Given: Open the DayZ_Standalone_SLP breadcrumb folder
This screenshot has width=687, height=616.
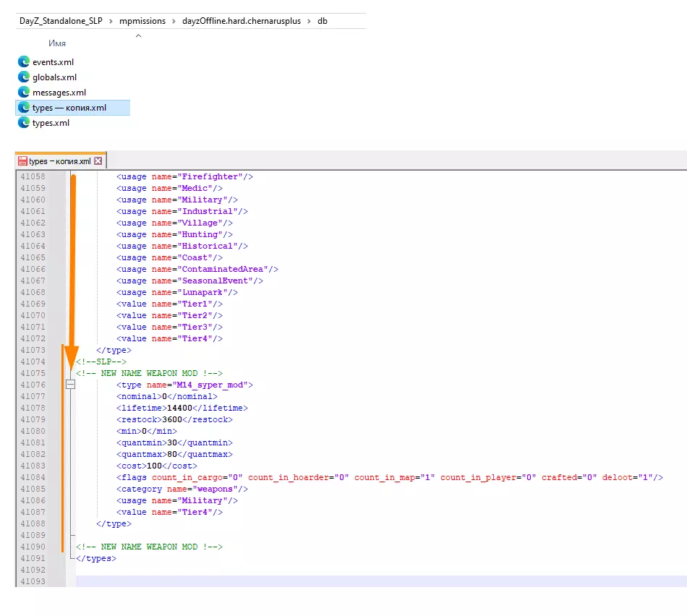Looking at the screenshot, I should (61, 21).
